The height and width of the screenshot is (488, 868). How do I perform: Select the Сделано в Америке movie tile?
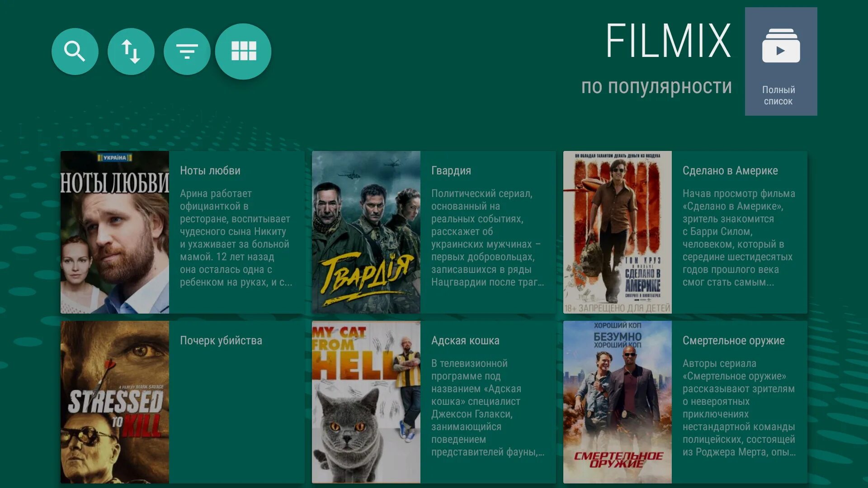coord(684,232)
